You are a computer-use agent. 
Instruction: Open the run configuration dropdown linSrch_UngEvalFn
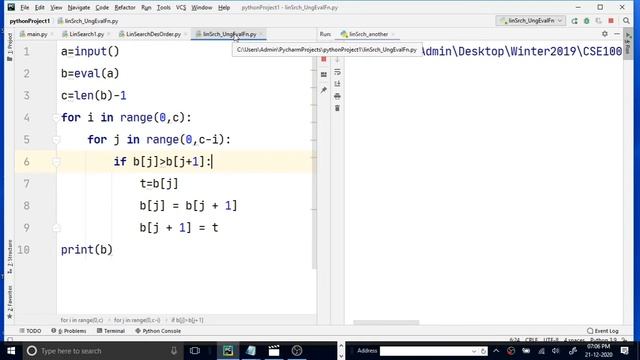[531, 21]
